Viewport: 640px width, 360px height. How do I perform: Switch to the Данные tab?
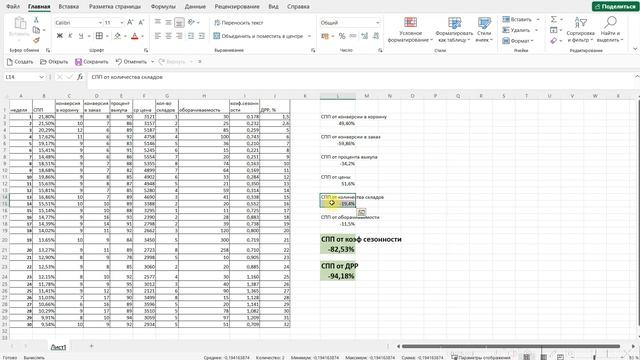point(195,7)
